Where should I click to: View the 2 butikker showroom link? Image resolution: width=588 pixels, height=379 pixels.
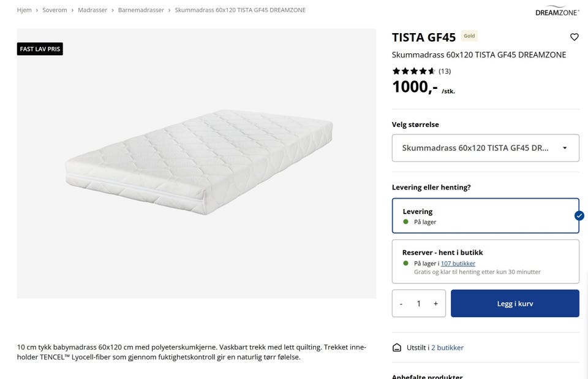click(x=447, y=348)
